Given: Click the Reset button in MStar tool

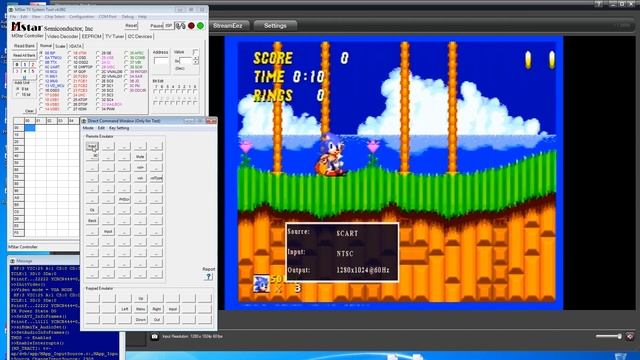Looking at the screenshot, I should [131, 26].
